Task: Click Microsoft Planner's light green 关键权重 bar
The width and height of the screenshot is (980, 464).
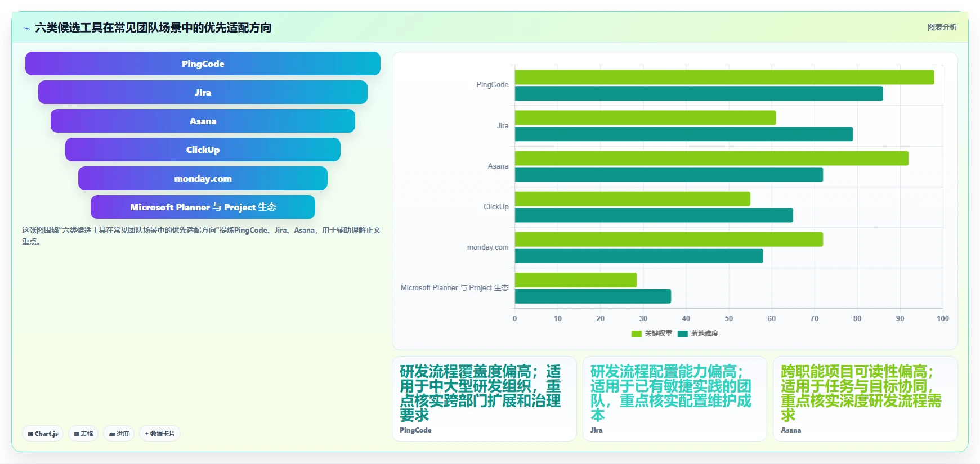Action: pos(575,280)
